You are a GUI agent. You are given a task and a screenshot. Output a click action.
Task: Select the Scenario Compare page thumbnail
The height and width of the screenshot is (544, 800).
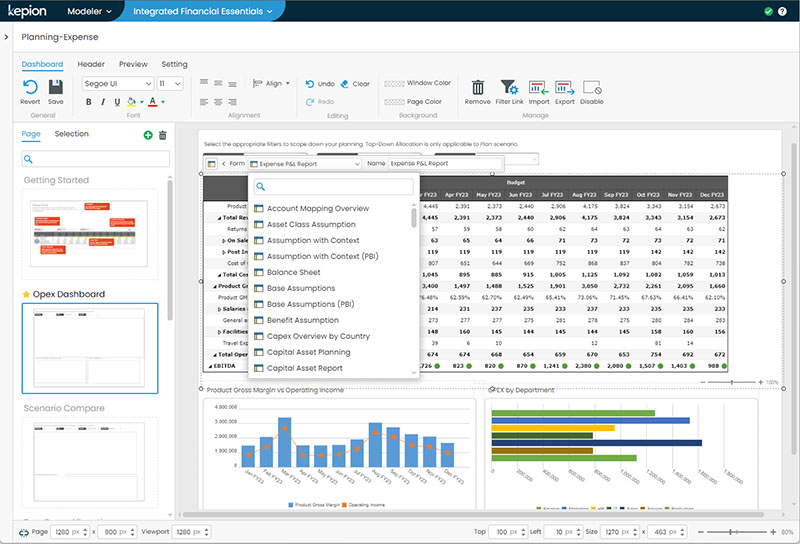tap(90, 462)
